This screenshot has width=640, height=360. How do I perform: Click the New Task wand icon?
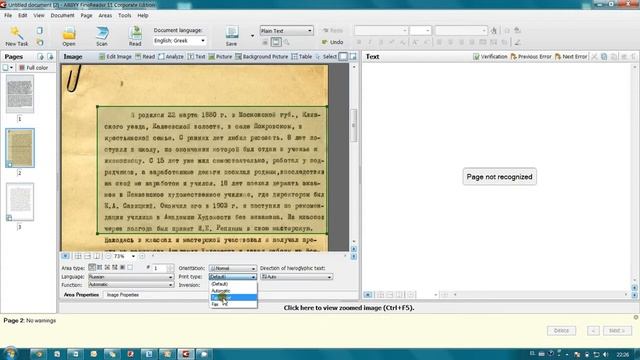(16, 36)
